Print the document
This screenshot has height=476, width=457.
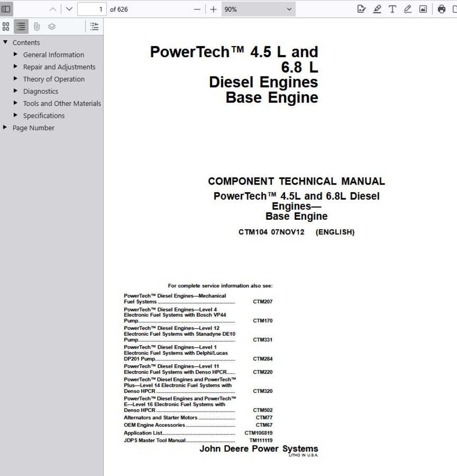point(441,9)
